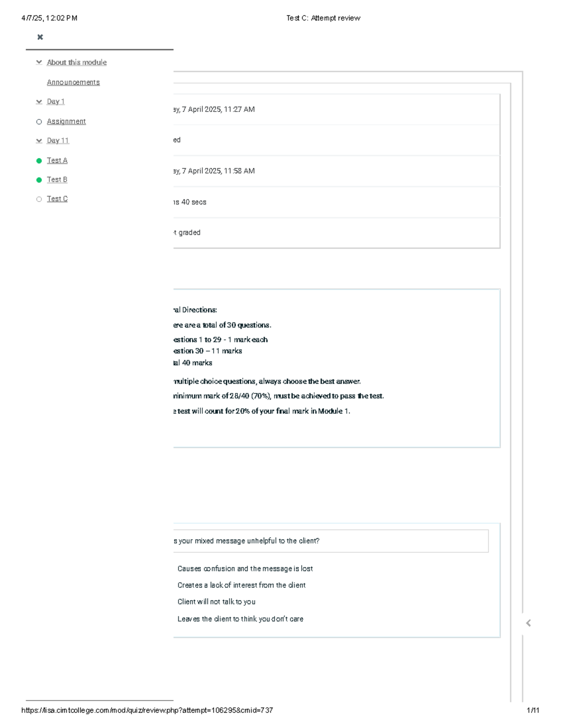This screenshot has width=563, height=728.
Task: Collapse the Day 1 section chevron
Action: (x=39, y=102)
